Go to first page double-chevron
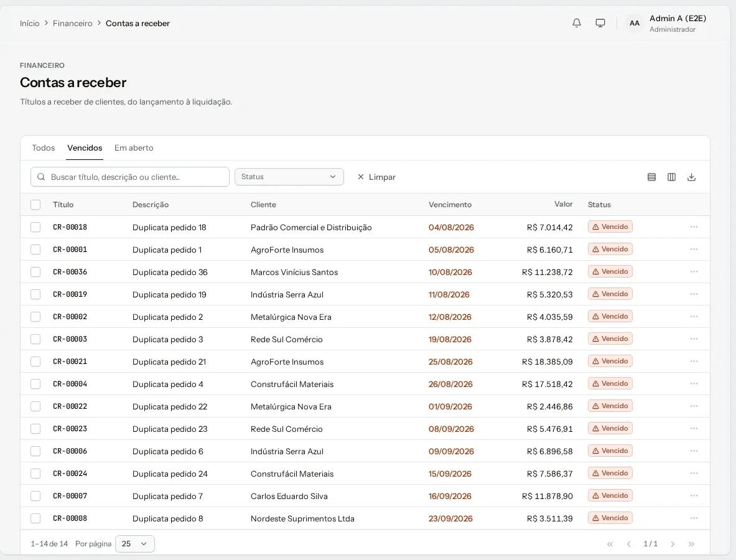Viewport: 736px width, 560px height. [x=610, y=544]
